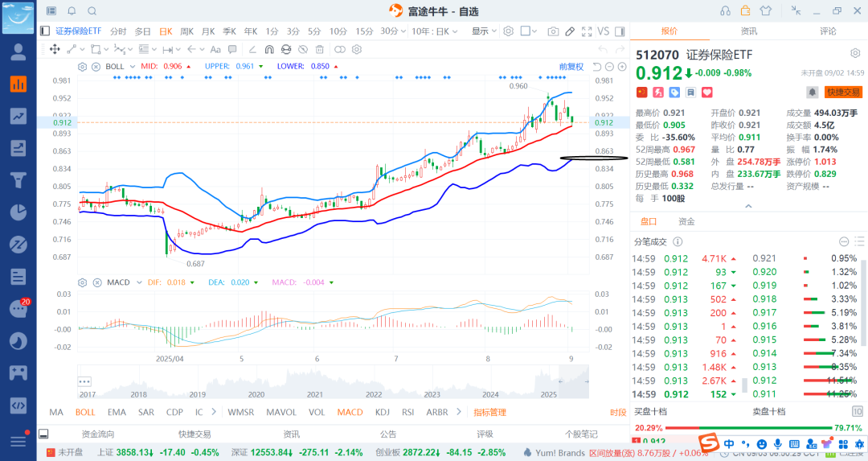
Task: Open the chat messages icon with badge 20
Action: [18, 309]
